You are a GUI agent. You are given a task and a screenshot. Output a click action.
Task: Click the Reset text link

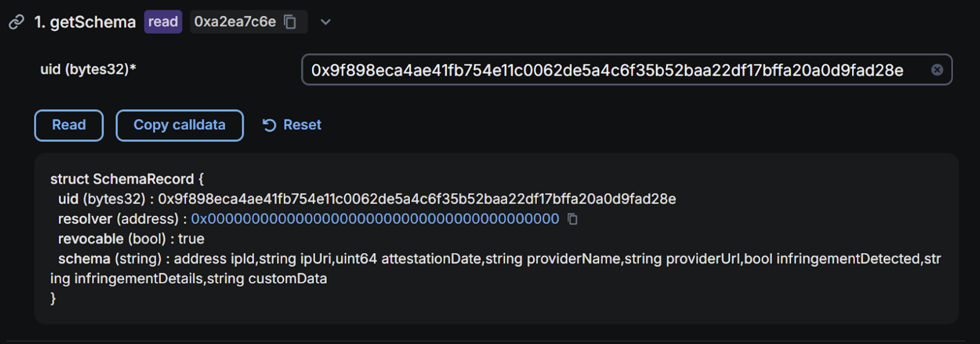coord(302,125)
